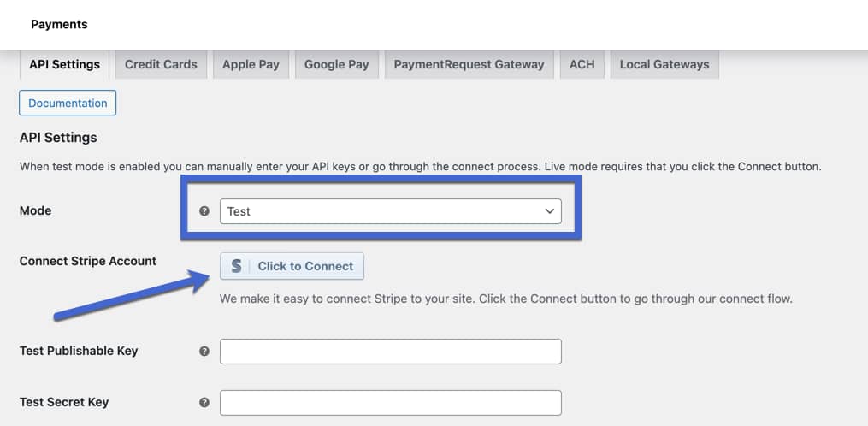Click the Connect Stripe Account label

coord(88,261)
